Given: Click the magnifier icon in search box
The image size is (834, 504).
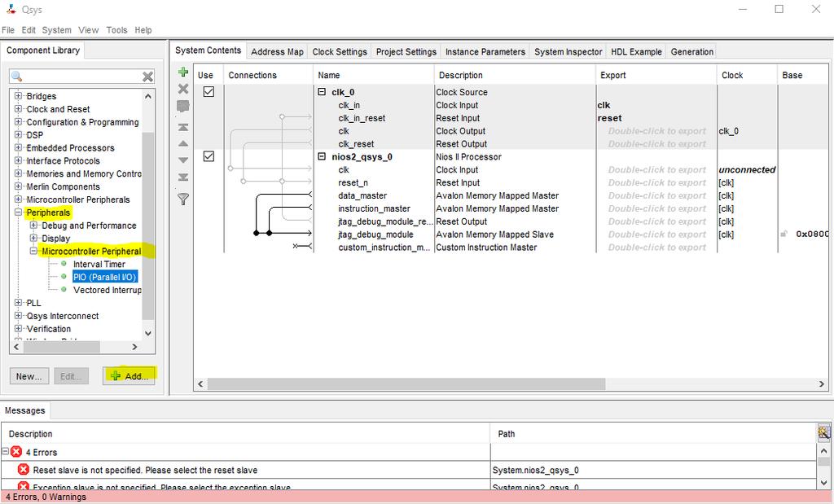Looking at the screenshot, I should click(16, 77).
